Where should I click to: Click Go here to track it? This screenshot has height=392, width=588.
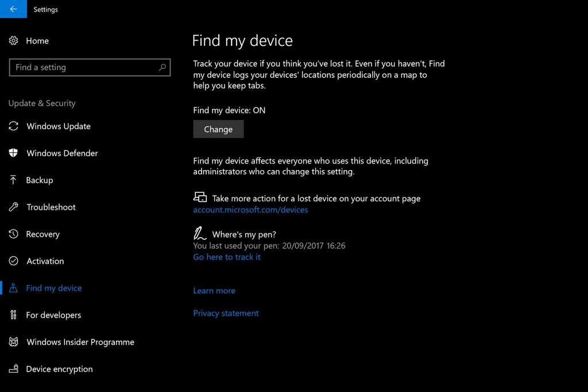(x=227, y=257)
